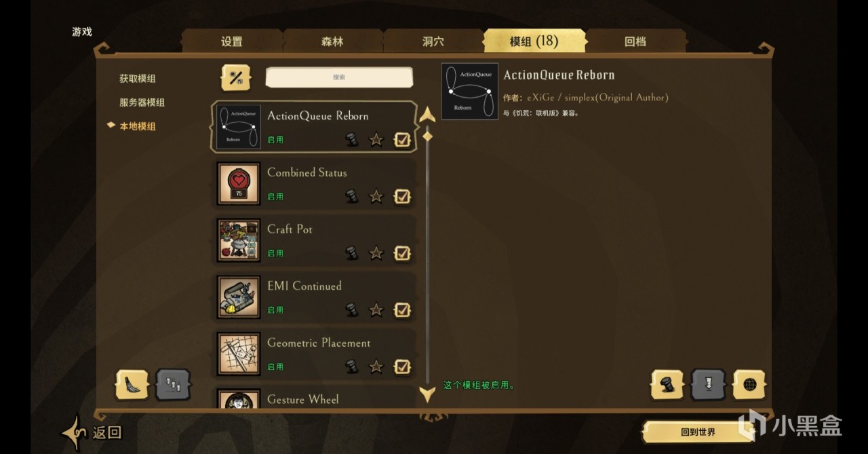Click the greyed update mod button
868x454 pixels.
point(708,385)
